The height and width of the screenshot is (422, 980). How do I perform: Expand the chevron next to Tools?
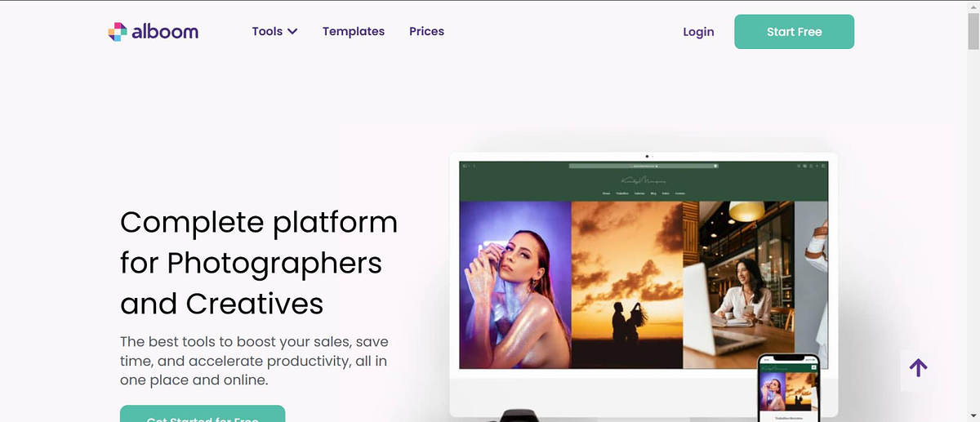click(292, 32)
